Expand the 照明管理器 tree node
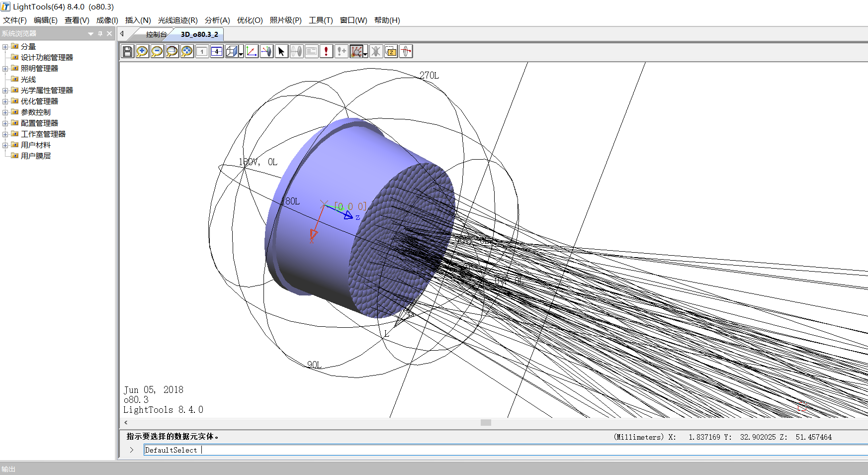 click(x=5, y=69)
